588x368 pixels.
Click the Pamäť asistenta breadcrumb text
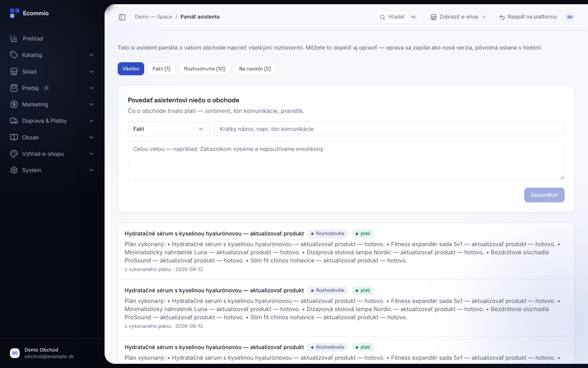pyautogui.click(x=200, y=17)
